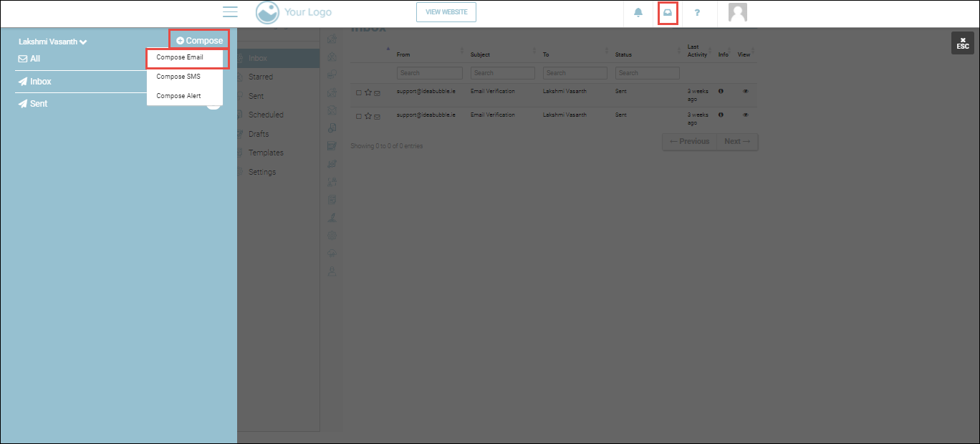Tick the checkbox for the first email row
The width and height of the screenshot is (980, 444).
click(x=359, y=93)
